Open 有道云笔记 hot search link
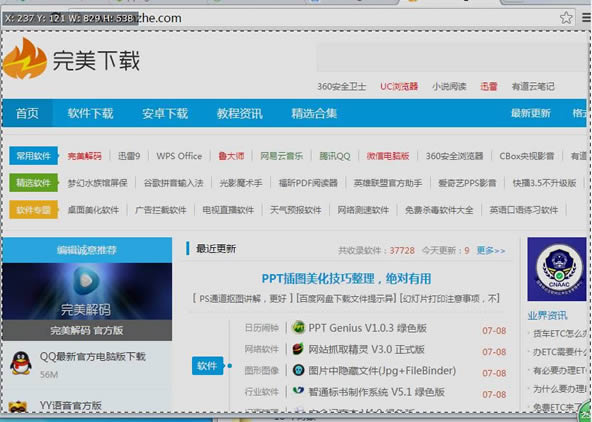The image size is (592, 422). point(533,86)
